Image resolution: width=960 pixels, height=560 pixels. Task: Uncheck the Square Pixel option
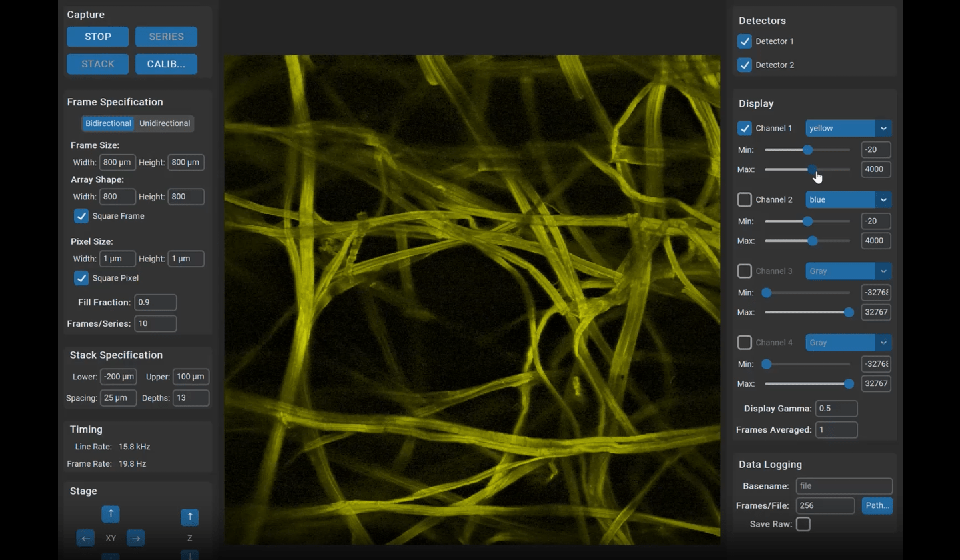coord(81,278)
